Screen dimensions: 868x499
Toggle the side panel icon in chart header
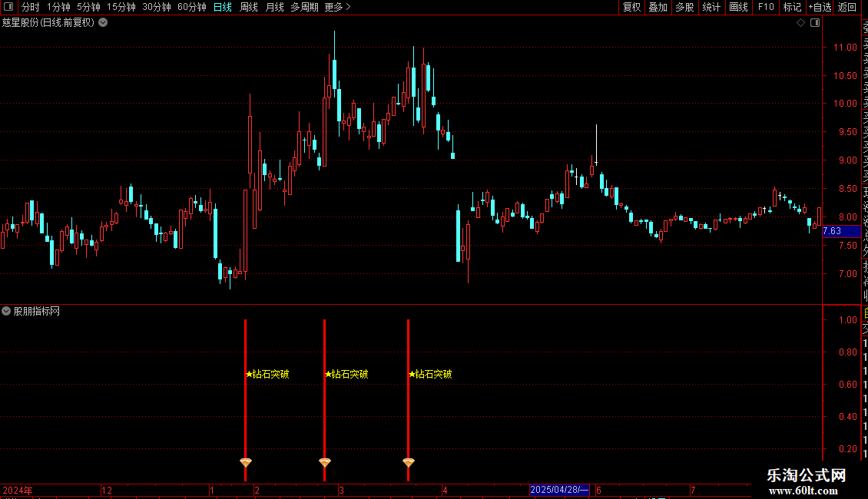pos(815,23)
